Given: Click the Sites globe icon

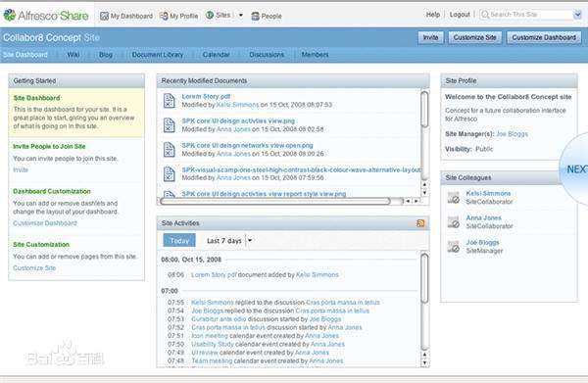Looking at the screenshot, I should click(210, 15).
